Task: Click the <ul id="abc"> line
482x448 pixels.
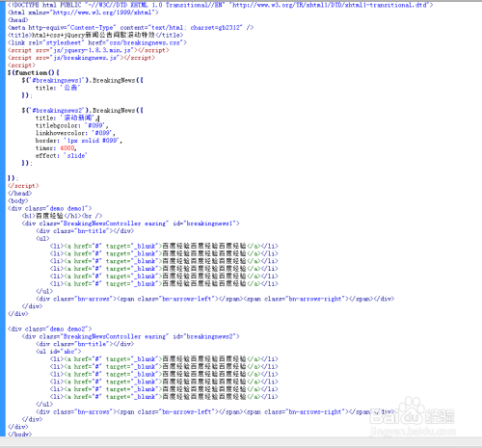Action: click(x=59, y=352)
